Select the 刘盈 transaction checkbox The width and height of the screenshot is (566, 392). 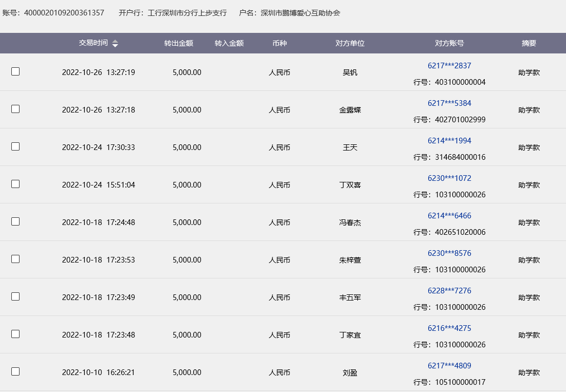15,371
